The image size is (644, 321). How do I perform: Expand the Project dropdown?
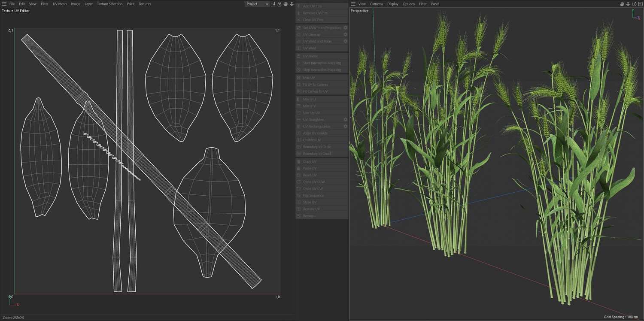257,4
